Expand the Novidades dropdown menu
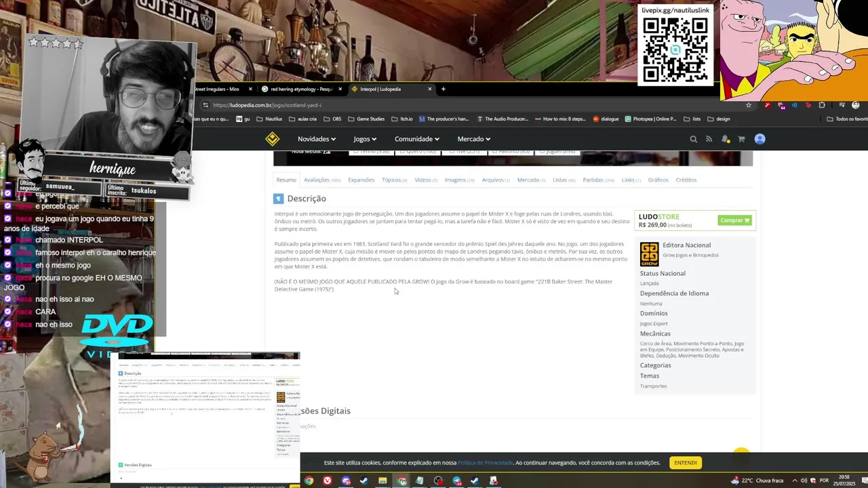Screen dimensions: 868x488 click(x=317, y=139)
